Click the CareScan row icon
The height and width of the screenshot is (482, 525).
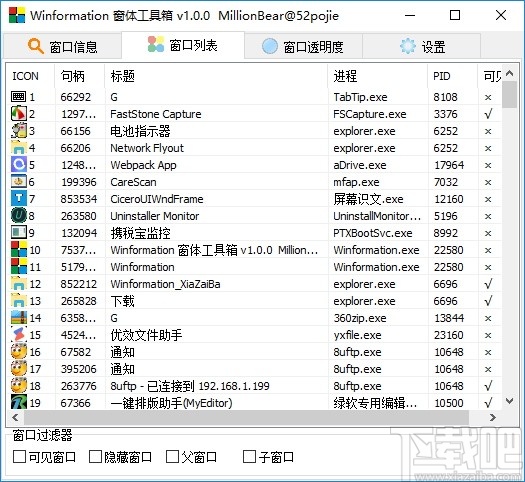(18, 182)
